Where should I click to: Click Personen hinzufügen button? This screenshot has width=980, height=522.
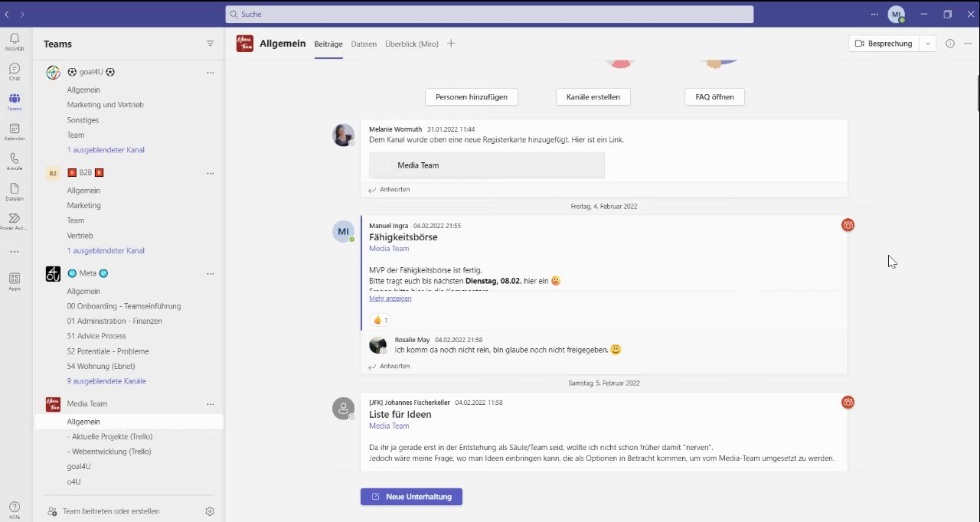pyautogui.click(x=472, y=97)
